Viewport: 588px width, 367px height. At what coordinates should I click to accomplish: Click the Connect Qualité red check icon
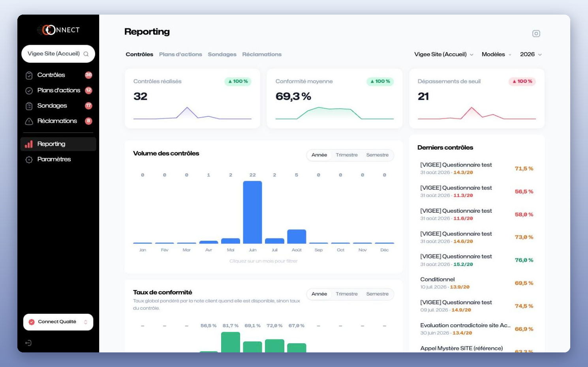coord(32,322)
